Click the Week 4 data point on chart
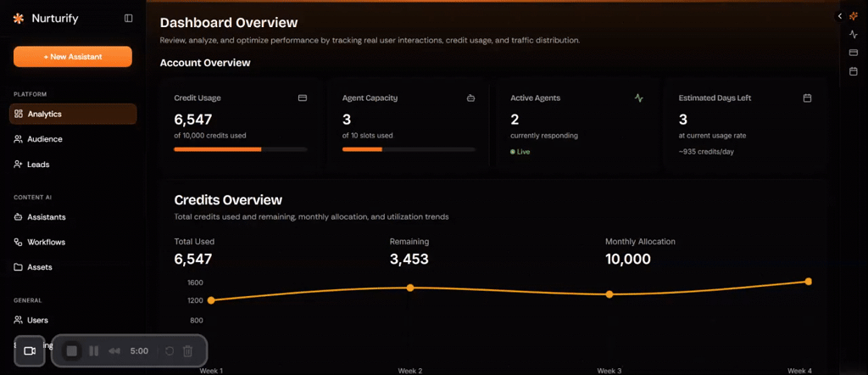Image resolution: width=868 pixels, height=375 pixels. coord(808,282)
